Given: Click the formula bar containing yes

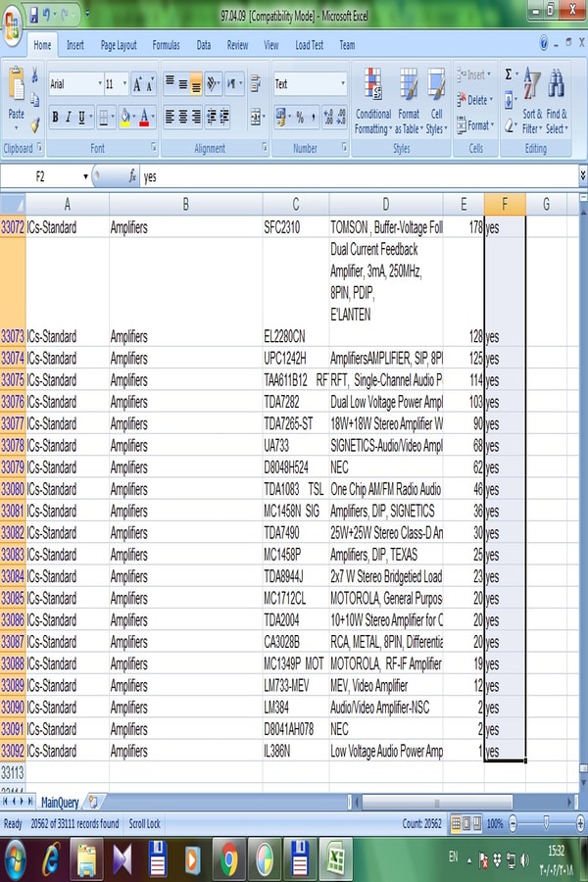Looking at the screenshot, I should pos(358,176).
